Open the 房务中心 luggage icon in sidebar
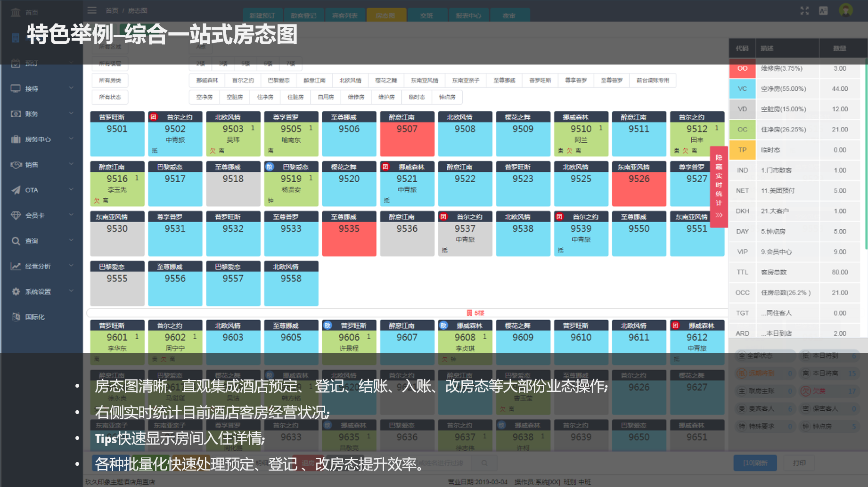This screenshot has height=487, width=868. [x=16, y=139]
